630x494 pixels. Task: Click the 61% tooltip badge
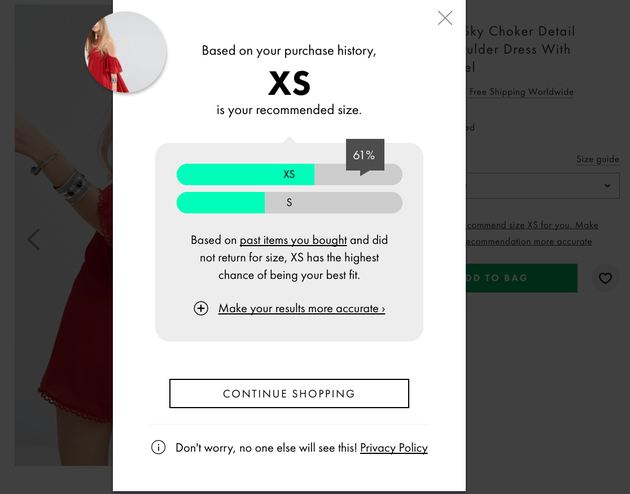[365, 155]
